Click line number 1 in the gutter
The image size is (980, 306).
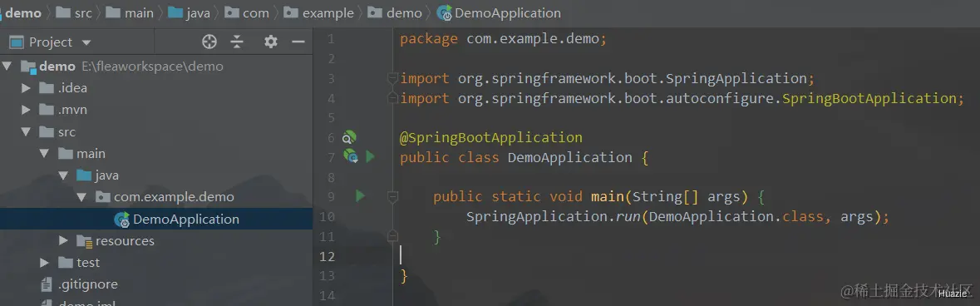click(x=331, y=39)
